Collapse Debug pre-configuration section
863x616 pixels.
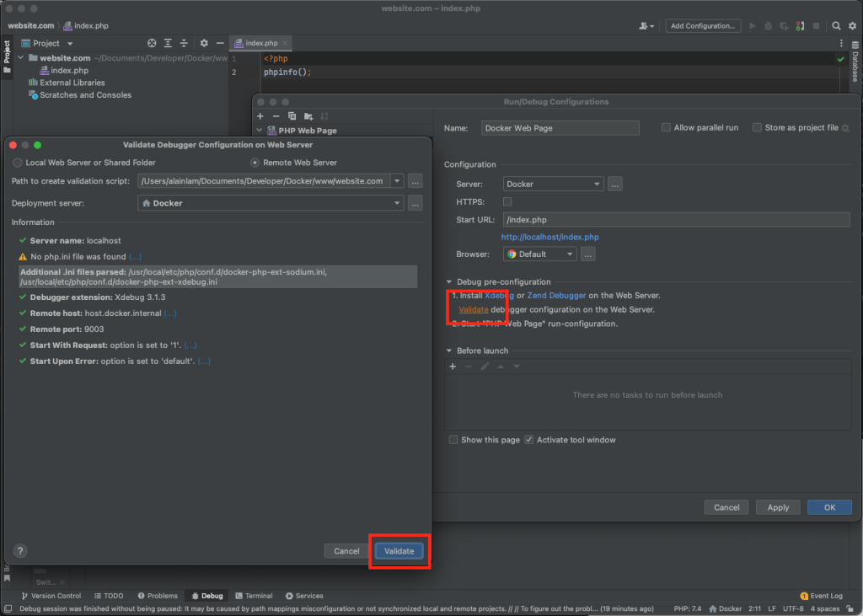[x=449, y=281]
